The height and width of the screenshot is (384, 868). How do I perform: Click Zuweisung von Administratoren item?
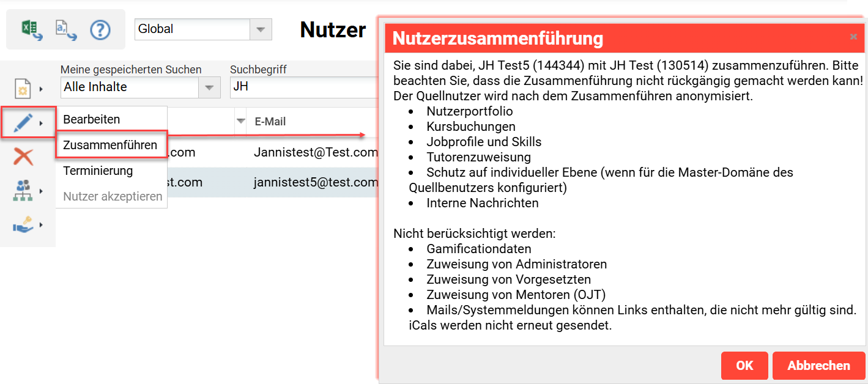point(516,264)
